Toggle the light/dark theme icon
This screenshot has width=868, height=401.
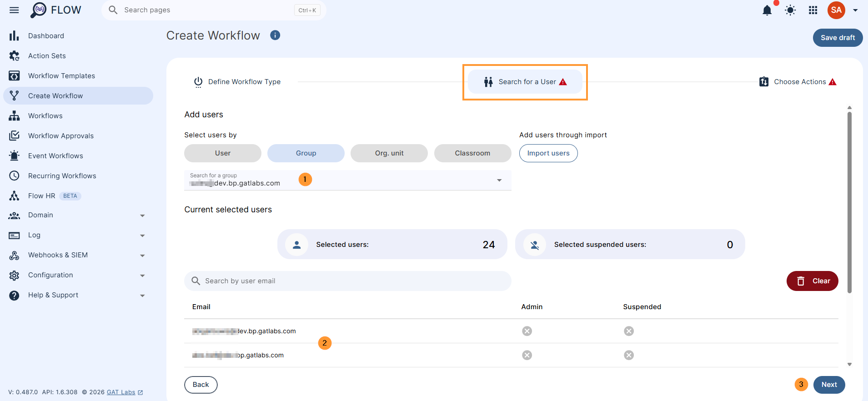(x=790, y=10)
